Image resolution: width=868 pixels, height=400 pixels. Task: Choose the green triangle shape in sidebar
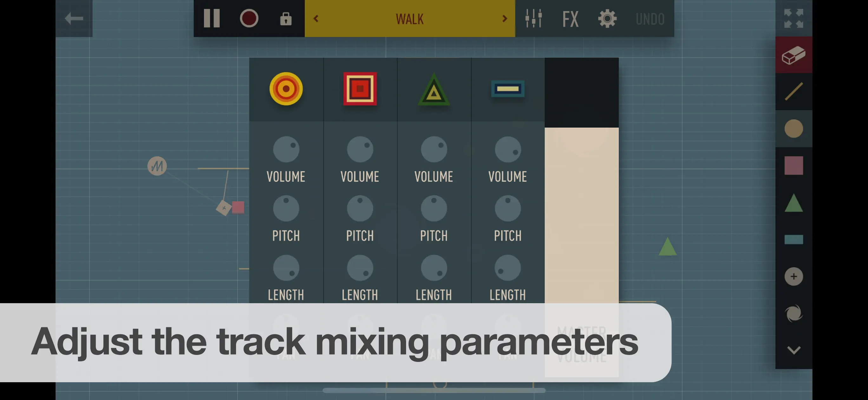click(x=793, y=203)
